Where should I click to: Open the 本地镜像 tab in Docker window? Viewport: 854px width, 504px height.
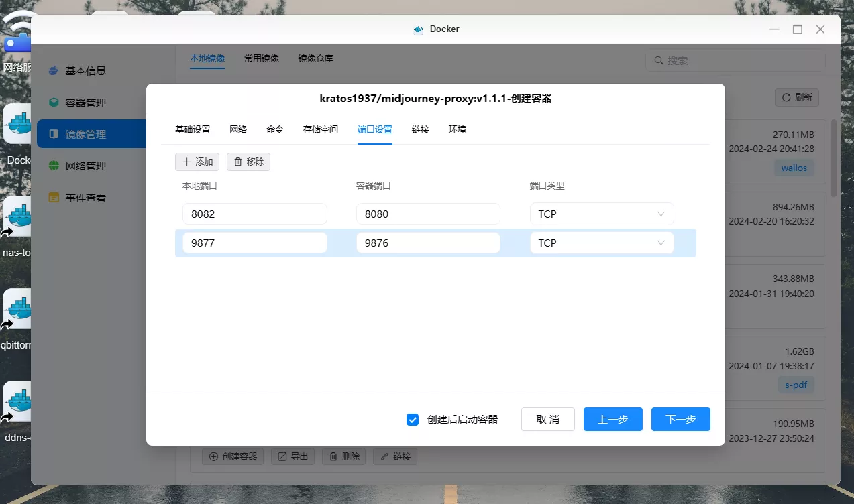coord(207,59)
